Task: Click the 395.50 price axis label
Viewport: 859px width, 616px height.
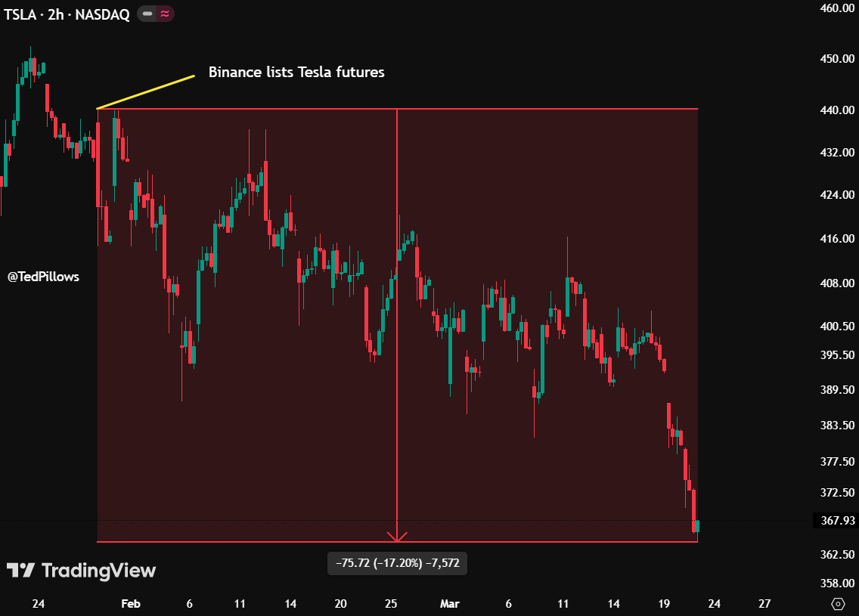Action: click(x=837, y=354)
